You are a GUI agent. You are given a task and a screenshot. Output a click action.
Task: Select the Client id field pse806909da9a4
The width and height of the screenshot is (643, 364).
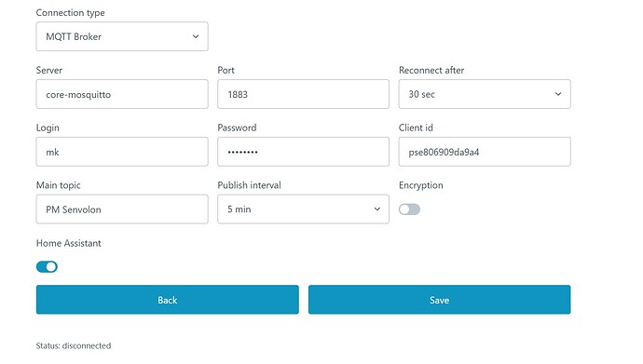[x=485, y=152]
